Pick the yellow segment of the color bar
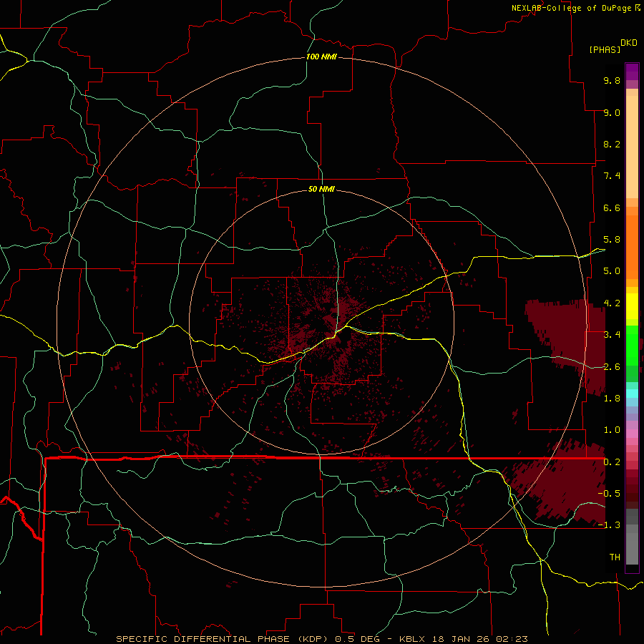This screenshot has width=644, height=644. [x=632, y=306]
